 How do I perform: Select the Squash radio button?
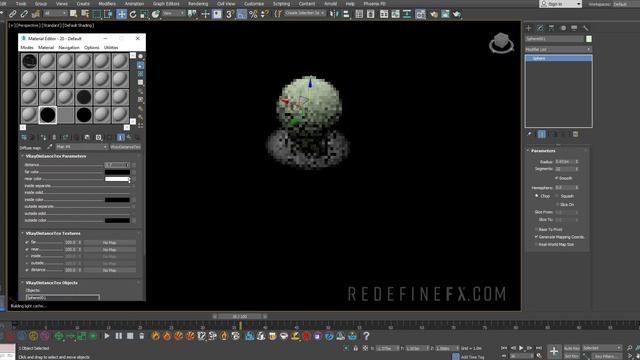557,196
